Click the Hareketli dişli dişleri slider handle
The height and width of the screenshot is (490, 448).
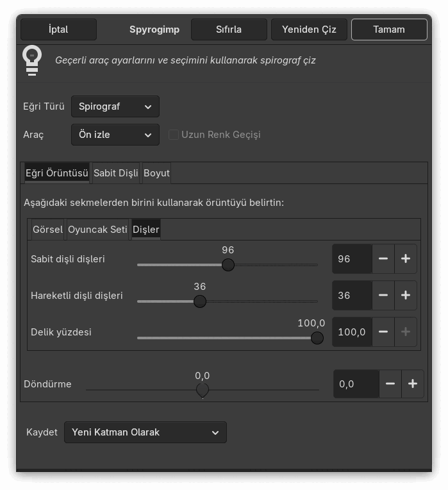200,301
